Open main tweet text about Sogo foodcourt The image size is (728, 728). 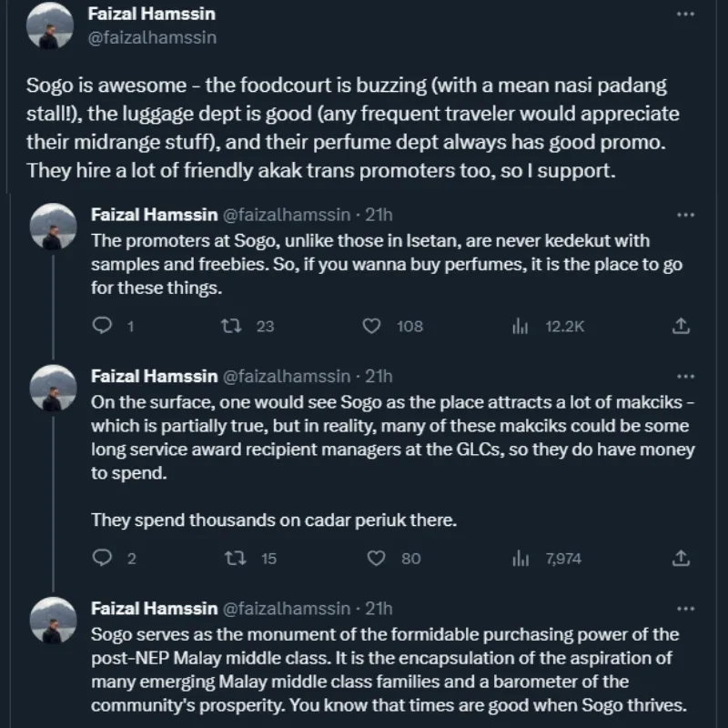point(346,128)
